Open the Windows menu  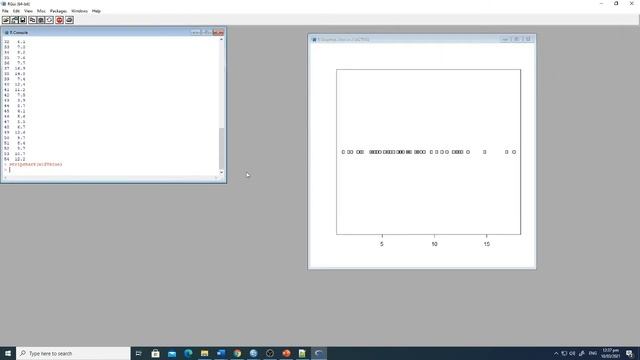pos(79,11)
